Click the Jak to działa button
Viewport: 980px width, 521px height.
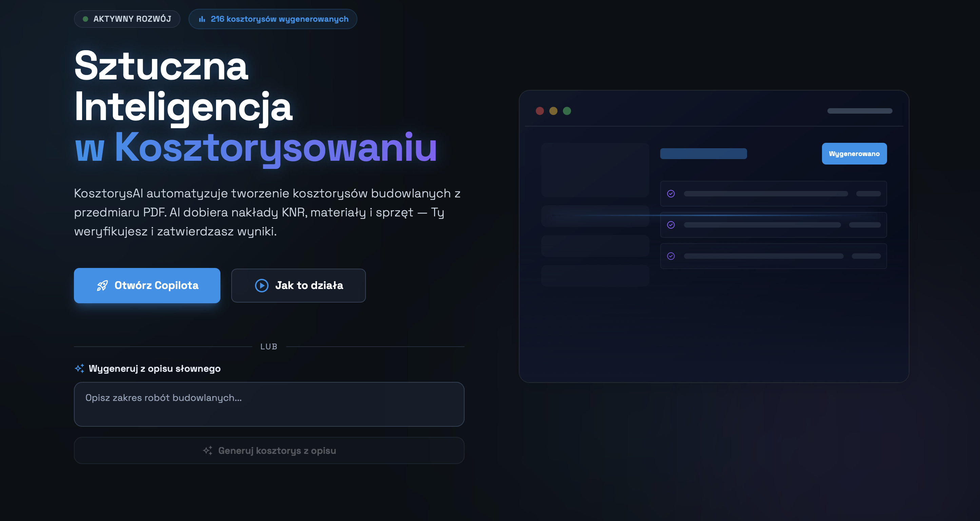[x=299, y=285]
